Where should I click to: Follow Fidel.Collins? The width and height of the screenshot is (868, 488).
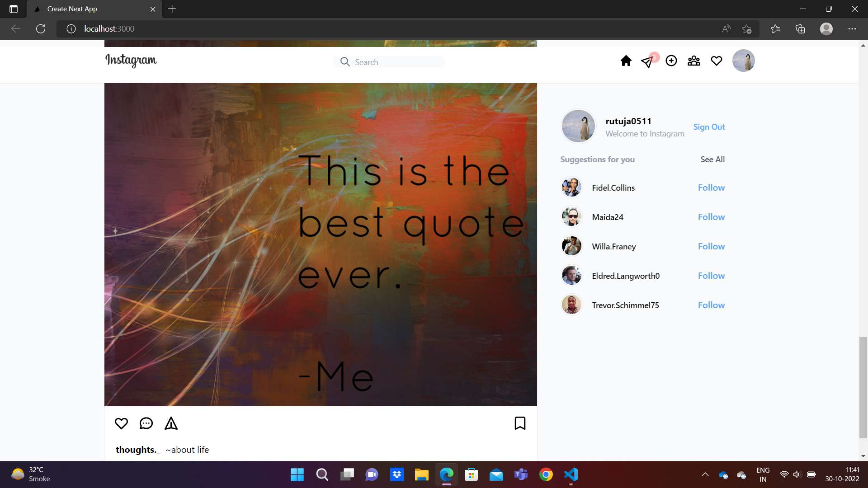(x=711, y=187)
